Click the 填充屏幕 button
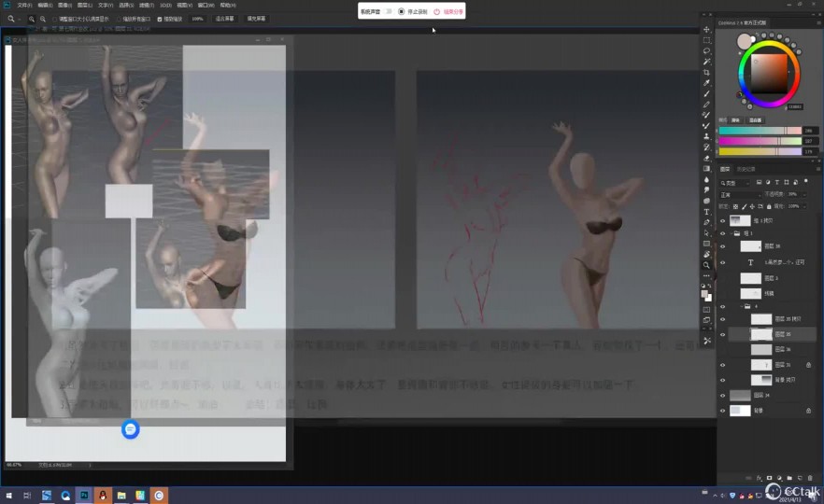Screen dimensions: 824x504 click(x=256, y=19)
